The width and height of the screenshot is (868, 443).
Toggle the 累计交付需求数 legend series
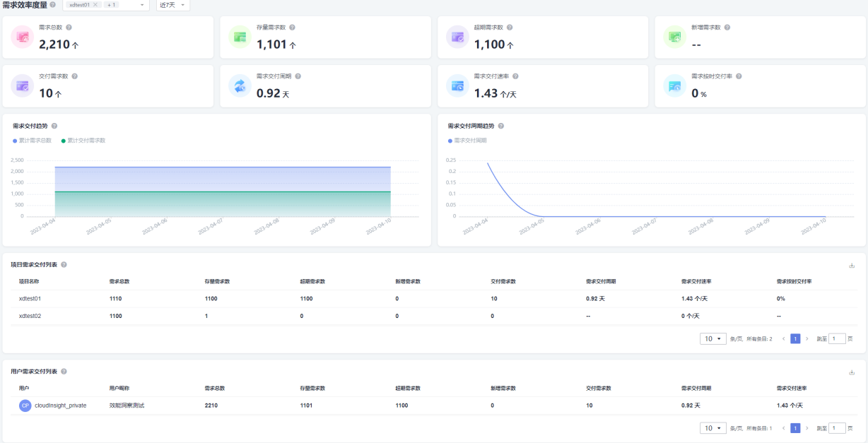point(83,141)
